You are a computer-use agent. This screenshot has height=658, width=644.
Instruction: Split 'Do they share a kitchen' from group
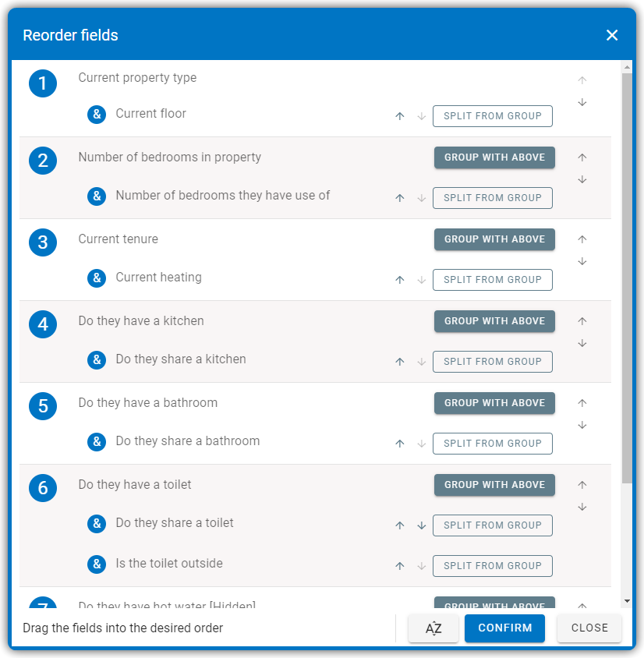(x=493, y=362)
